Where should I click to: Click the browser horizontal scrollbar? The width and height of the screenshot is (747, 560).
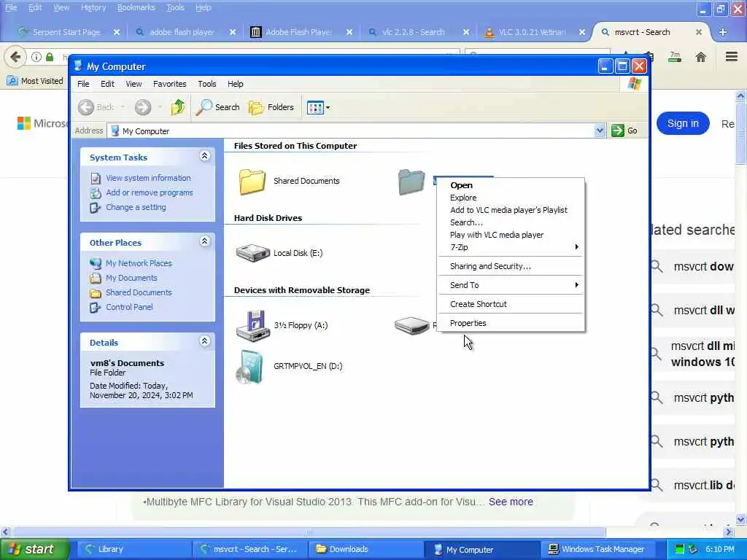tap(309, 532)
